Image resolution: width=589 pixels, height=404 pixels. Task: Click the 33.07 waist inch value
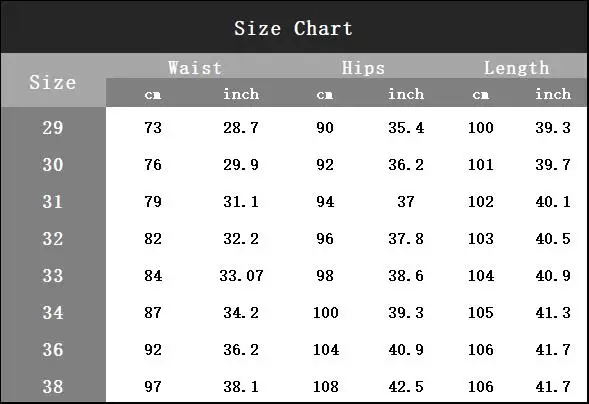click(x=242, y=276)
